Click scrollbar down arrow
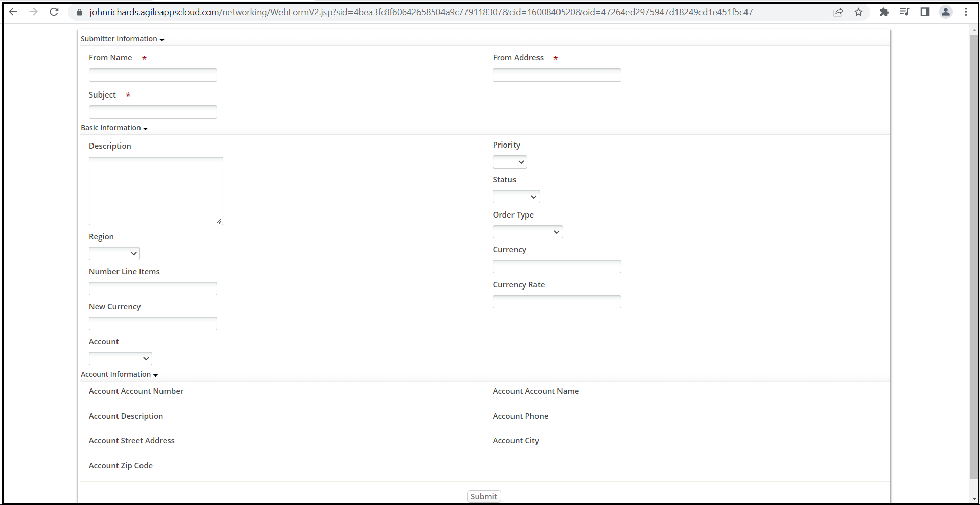 (x=974, y=499)
